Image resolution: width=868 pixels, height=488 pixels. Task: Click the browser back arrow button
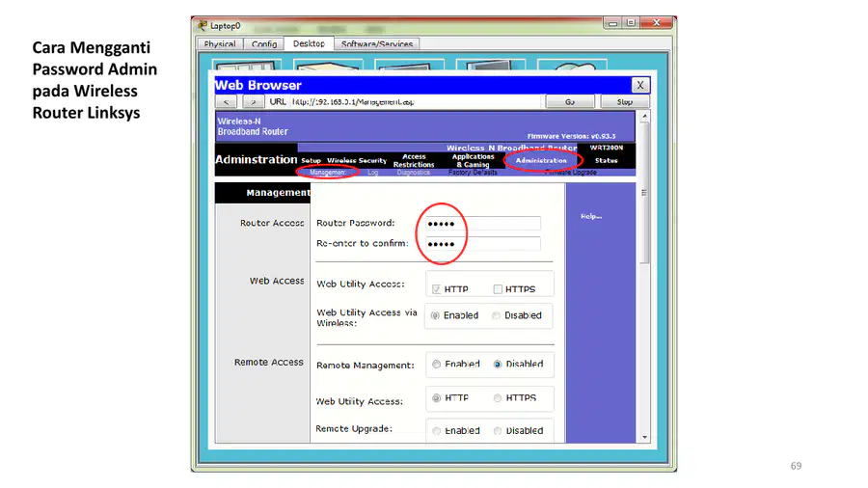click(x=226, y=102)
